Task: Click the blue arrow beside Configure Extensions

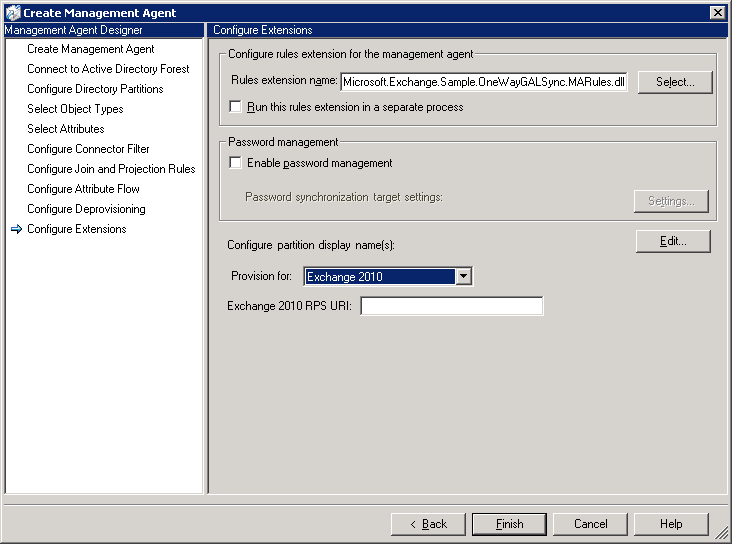Action: click(x=16, y=229)
